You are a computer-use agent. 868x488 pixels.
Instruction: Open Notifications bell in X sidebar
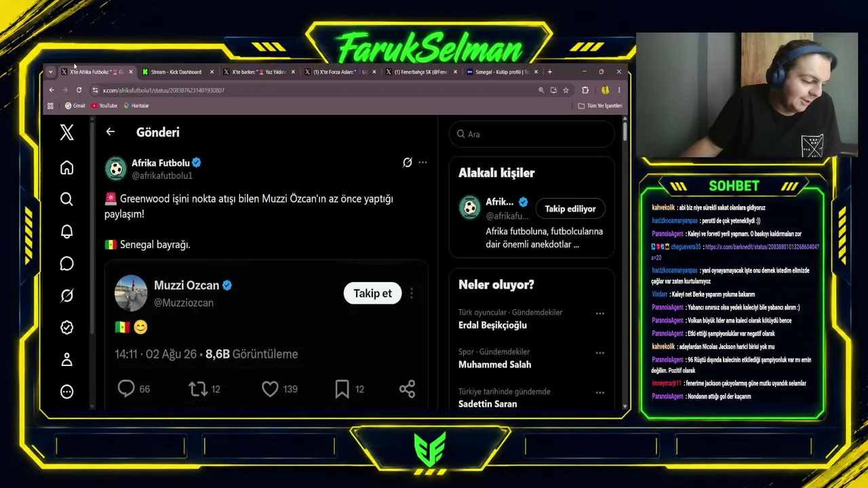pos(66,232)
